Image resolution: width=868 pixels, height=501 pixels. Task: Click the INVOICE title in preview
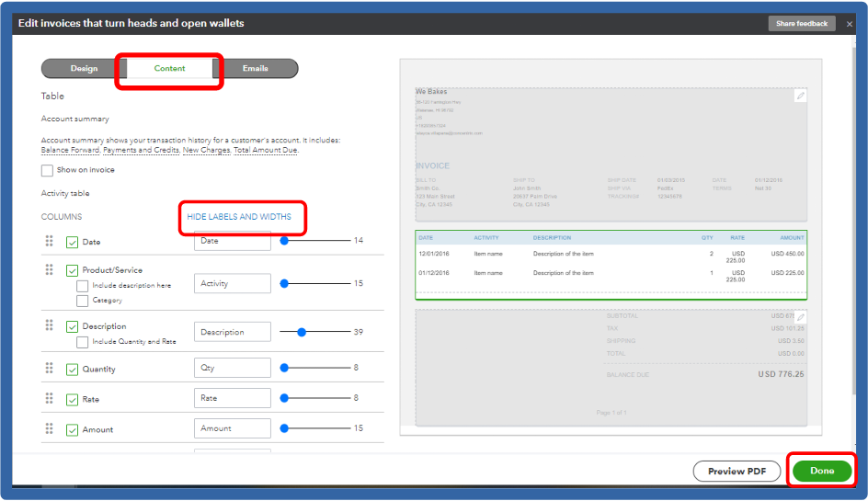click(433, 165)
